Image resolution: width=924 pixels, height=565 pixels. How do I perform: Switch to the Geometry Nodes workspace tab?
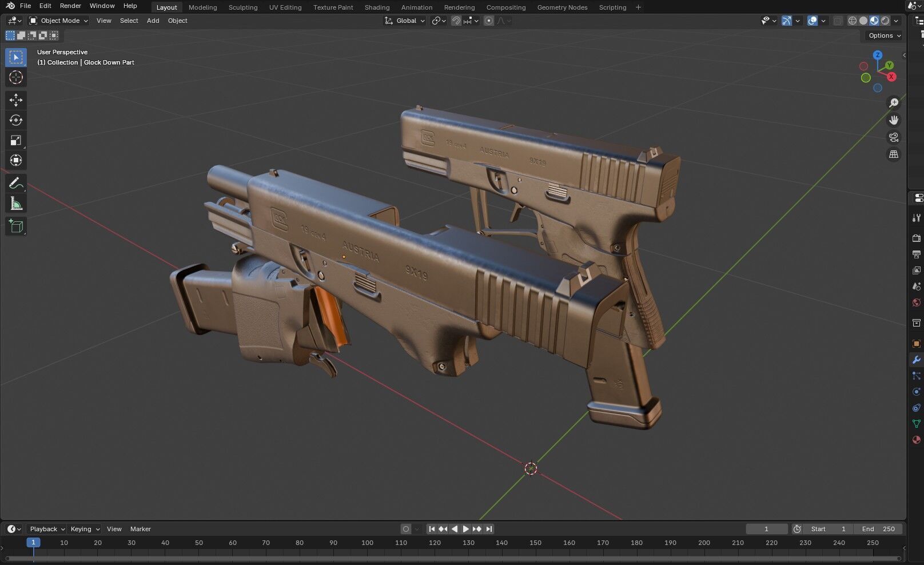562,7
